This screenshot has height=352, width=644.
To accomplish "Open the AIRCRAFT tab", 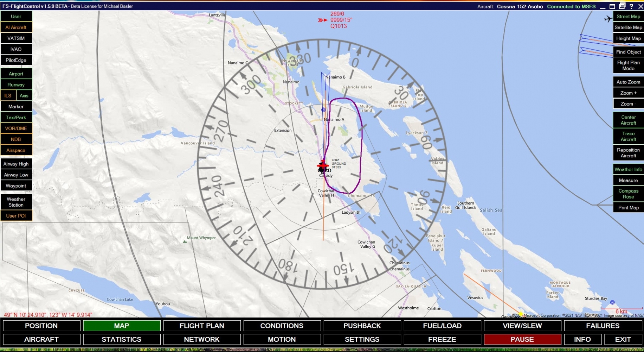I will coord(41,339).
